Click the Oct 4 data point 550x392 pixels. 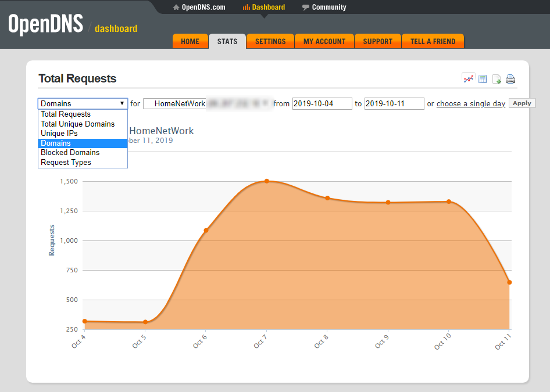(x=84, y=321)
